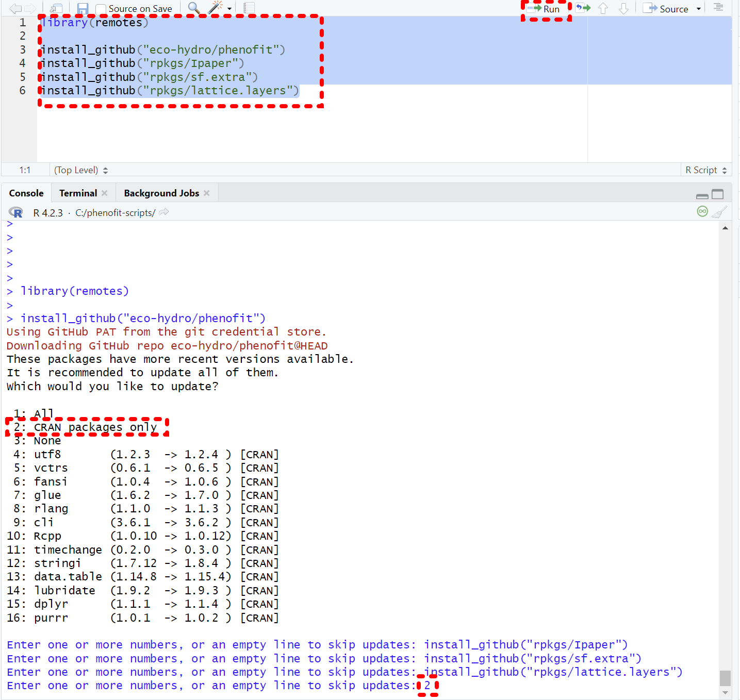This screenshot has height=700, width=740.
Task: Grab the console scrollbar thumb
Action: tap(725, 678)
